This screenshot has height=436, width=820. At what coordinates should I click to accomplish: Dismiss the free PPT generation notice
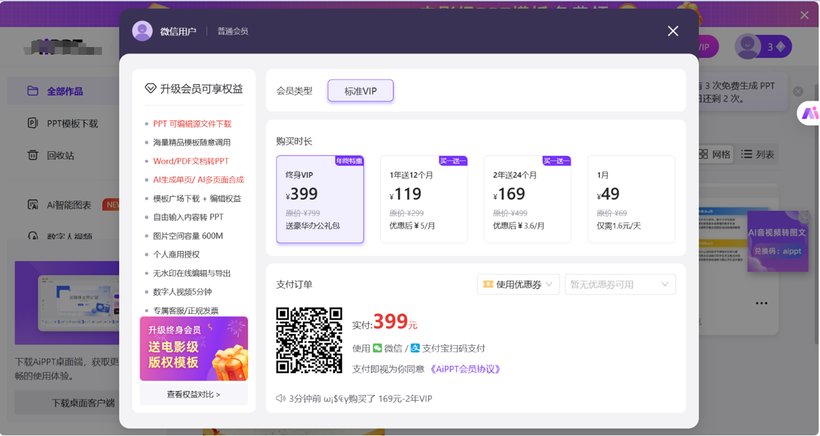pos(798,91)
